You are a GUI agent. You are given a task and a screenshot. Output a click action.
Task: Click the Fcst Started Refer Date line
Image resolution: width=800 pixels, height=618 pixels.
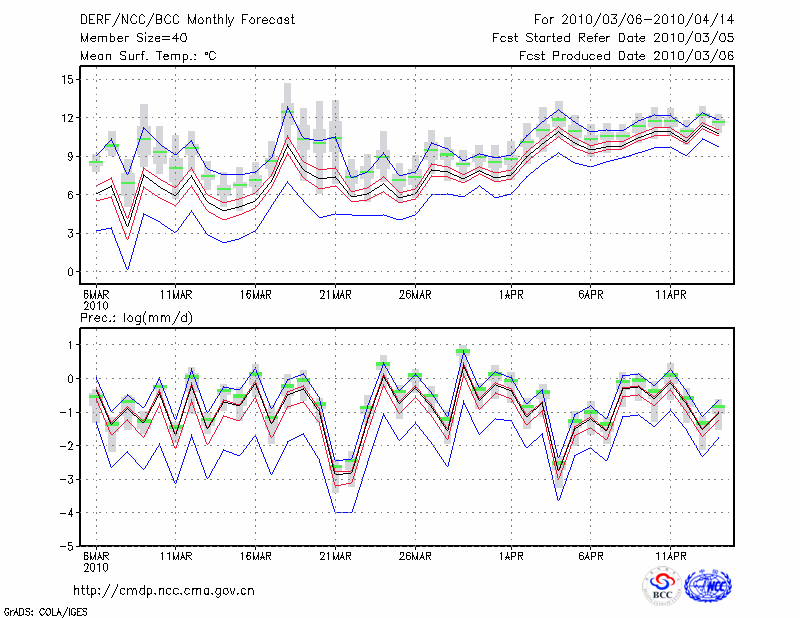coord(614,38)
